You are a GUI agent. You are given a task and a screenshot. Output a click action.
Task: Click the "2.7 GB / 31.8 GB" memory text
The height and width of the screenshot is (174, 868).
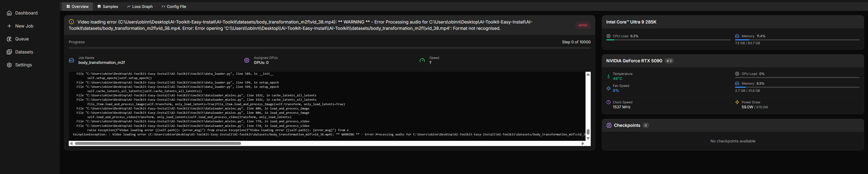tap(747, 90)
